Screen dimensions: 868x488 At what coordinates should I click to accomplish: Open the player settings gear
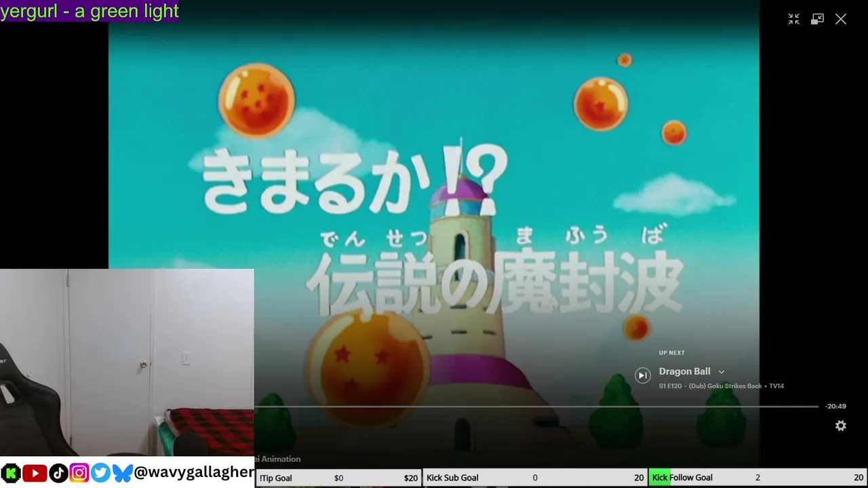click(x=841, y=426)
